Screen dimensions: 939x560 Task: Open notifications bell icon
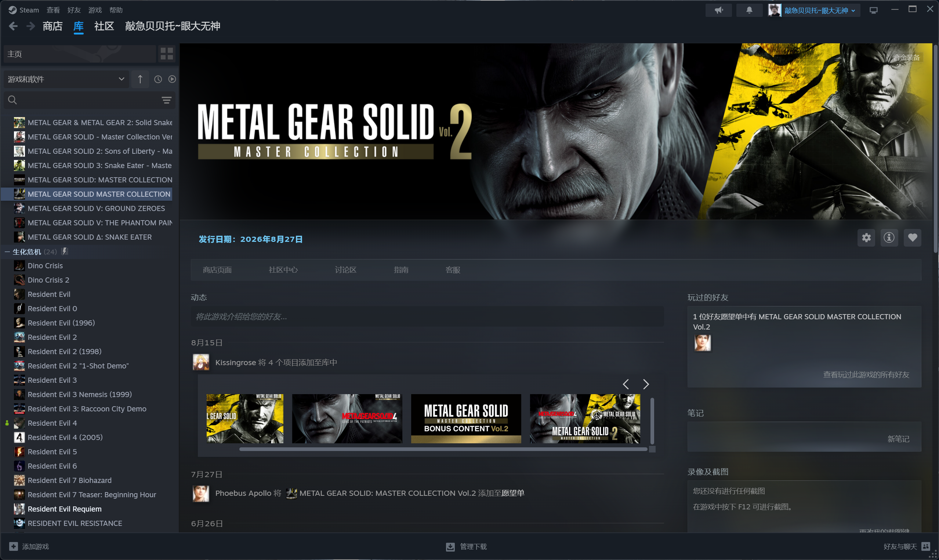(749, 10)
